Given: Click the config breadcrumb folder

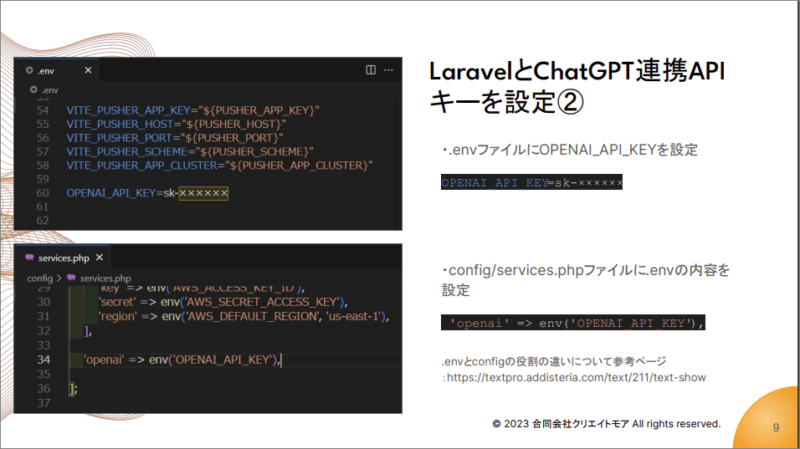Looking at the screenshot, I should 40,278.
